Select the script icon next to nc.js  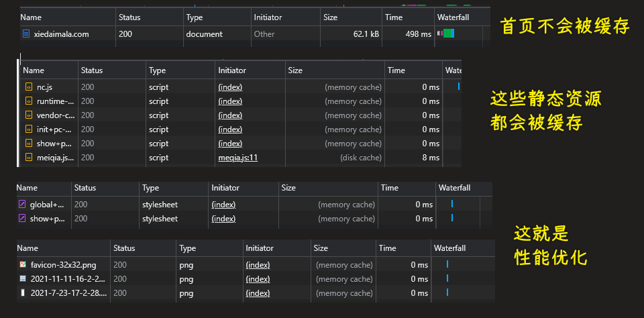pyautogui.click(x=29, y=87)
